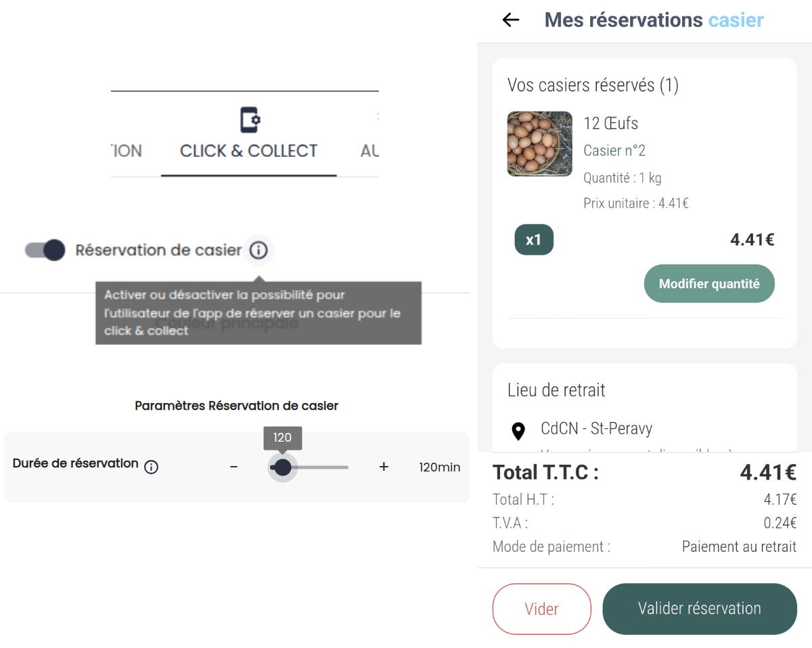The height and width of the screenshot is (648, 812).
Task: Increase reservation duration with plus button
Action: 384,467
